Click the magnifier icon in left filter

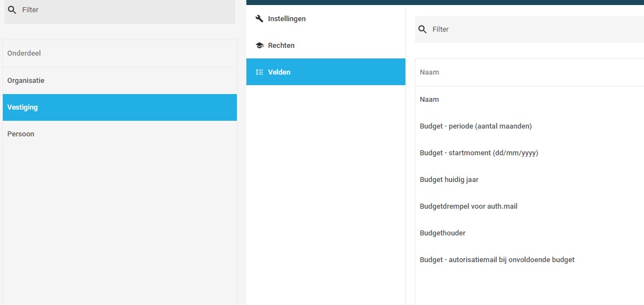(12, 9)
